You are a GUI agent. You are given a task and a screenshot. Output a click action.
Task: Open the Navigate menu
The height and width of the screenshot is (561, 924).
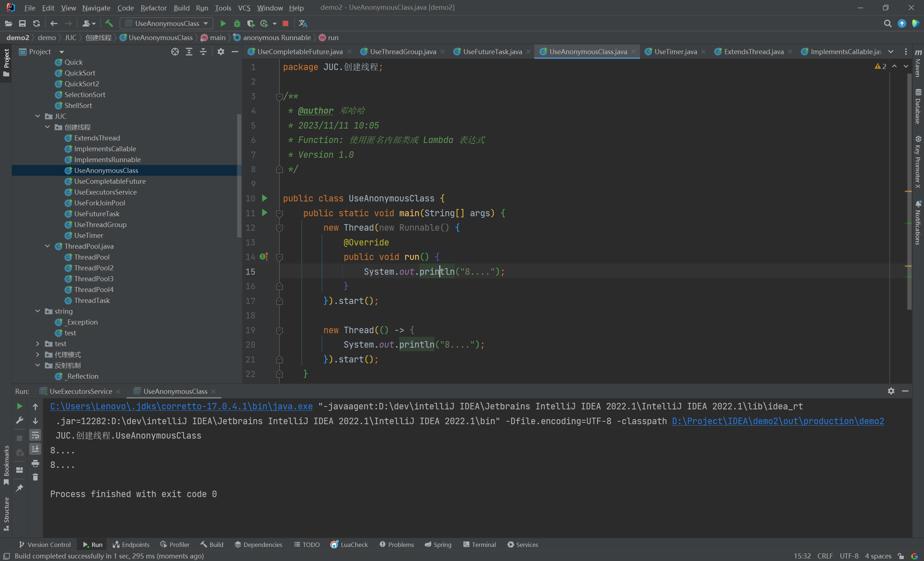pos(96,8)
